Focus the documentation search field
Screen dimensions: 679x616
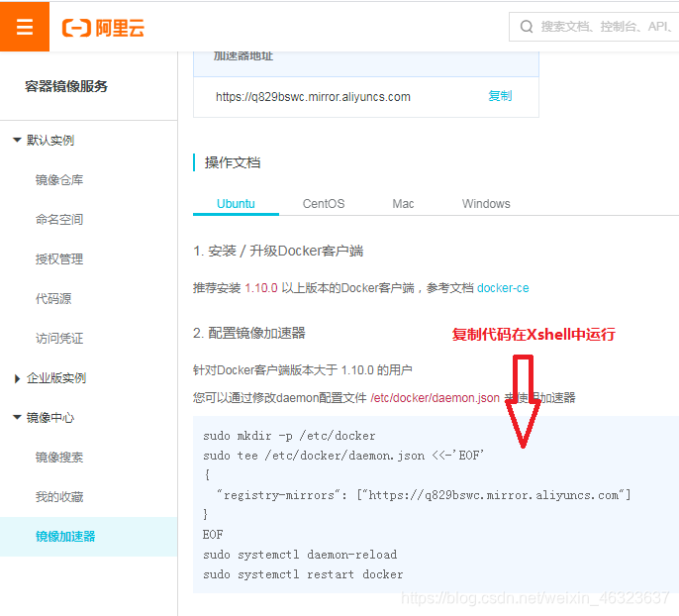tap(594, 27)
